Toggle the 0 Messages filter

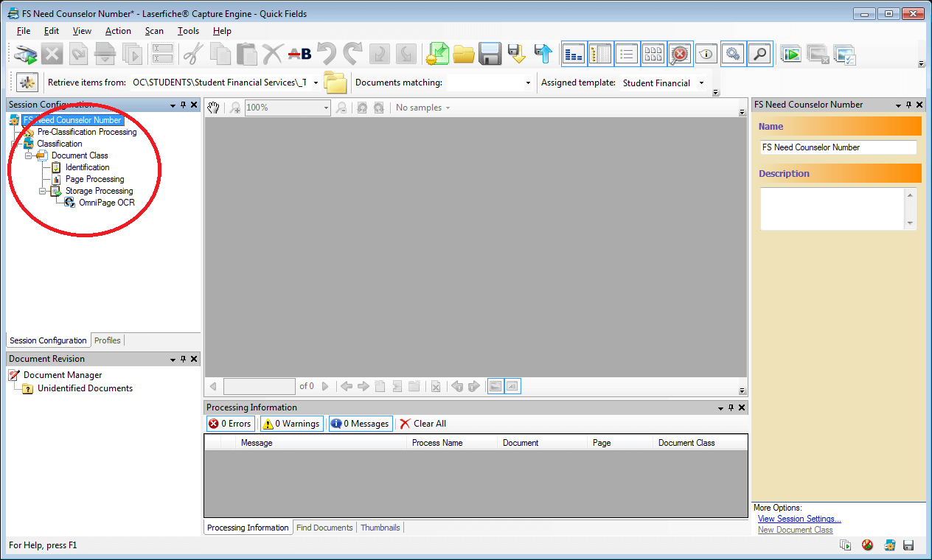361,424
